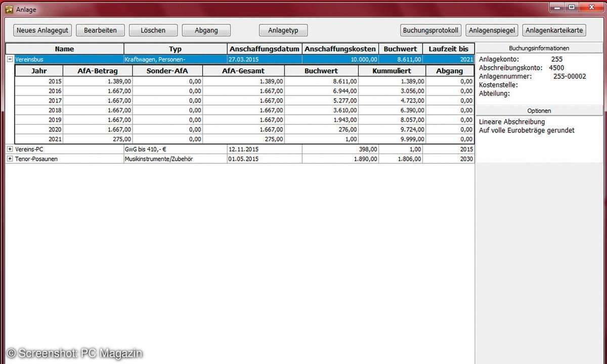Image resolution: width=607 pixels, height=364 pixels.
Task: Click the Kummuliert header
Action: [392, 71]
